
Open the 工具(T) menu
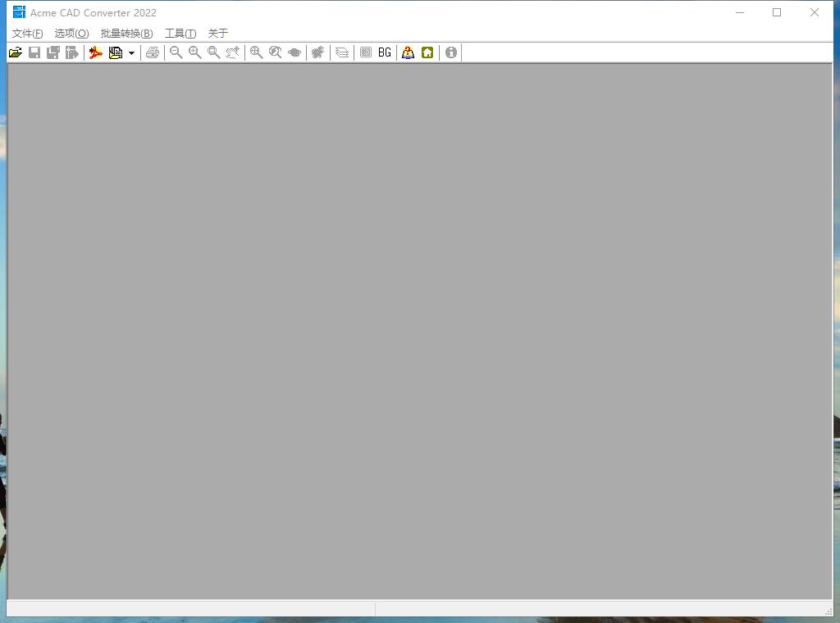180,34
